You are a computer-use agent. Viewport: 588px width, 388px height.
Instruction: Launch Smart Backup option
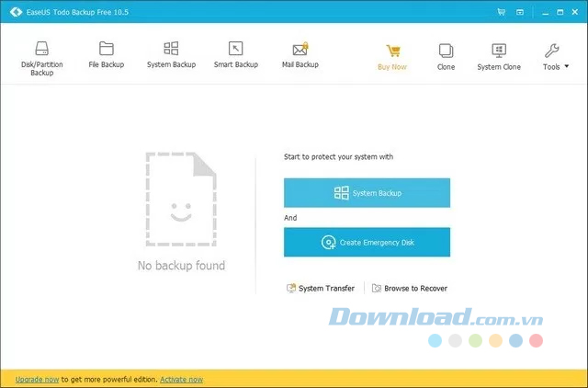(x=236, y=55)
